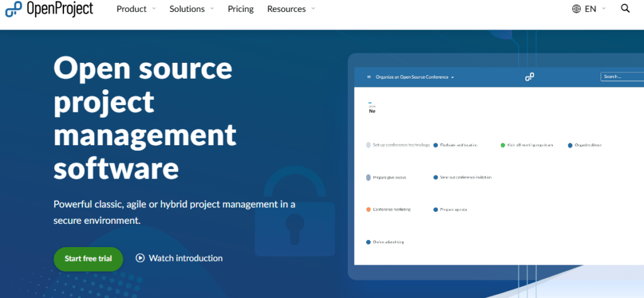Viewport: 644px width, 298px height.
Task: Open the hamburger menu in the app preview
Action: pos(369,77)
